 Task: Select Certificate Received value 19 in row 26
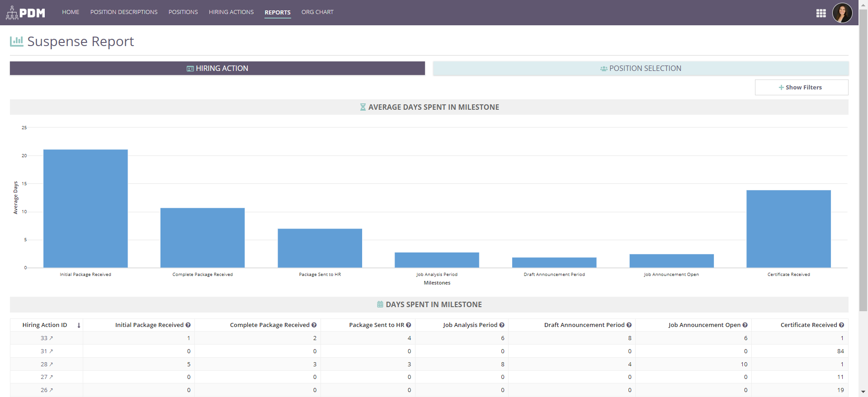point(840,390)
